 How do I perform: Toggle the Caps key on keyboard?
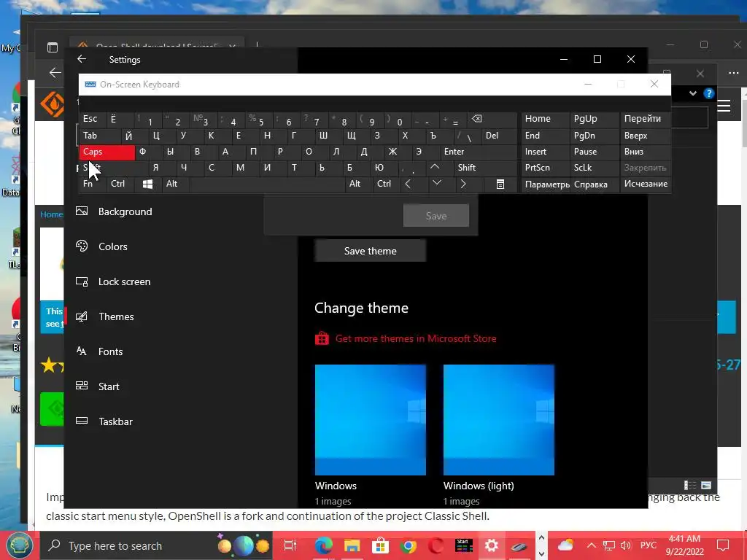(x=107, y=152)
